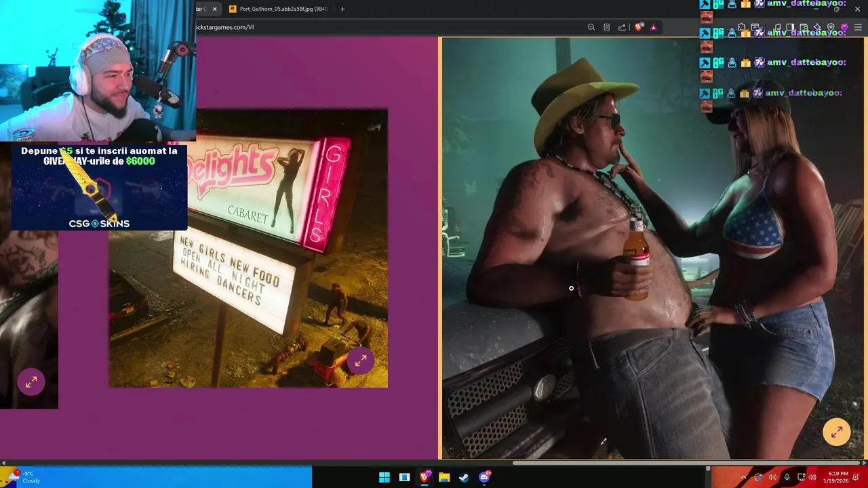Open Steam from the taskbar
868x488 pixels.
coord(464,477)
